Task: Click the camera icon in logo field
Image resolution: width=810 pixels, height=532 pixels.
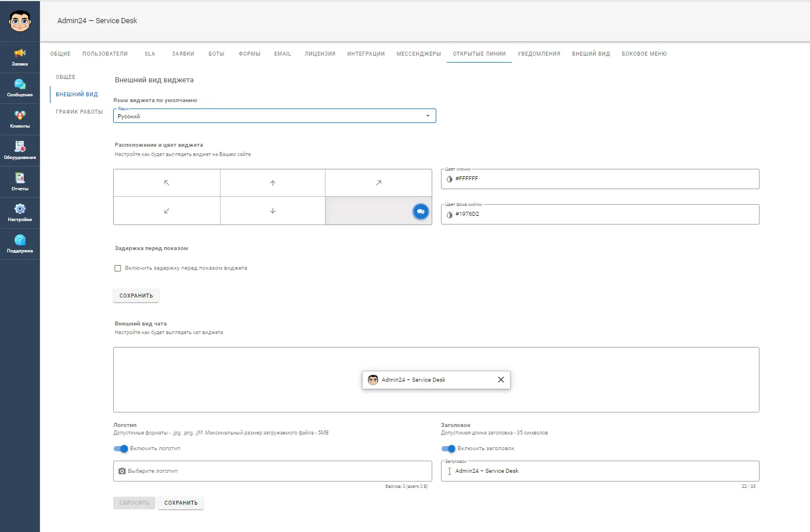Action: (x=122, y=471)
